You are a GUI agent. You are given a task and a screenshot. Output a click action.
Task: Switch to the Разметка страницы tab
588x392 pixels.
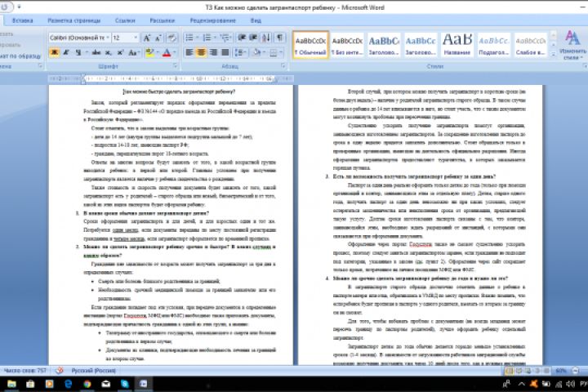73,20
